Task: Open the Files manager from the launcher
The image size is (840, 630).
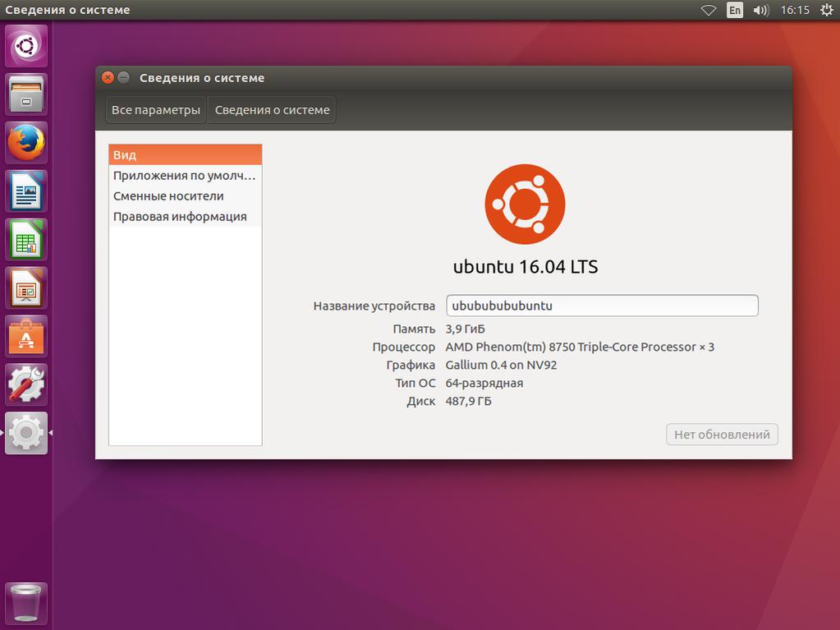Action: [x=26, y=94]
